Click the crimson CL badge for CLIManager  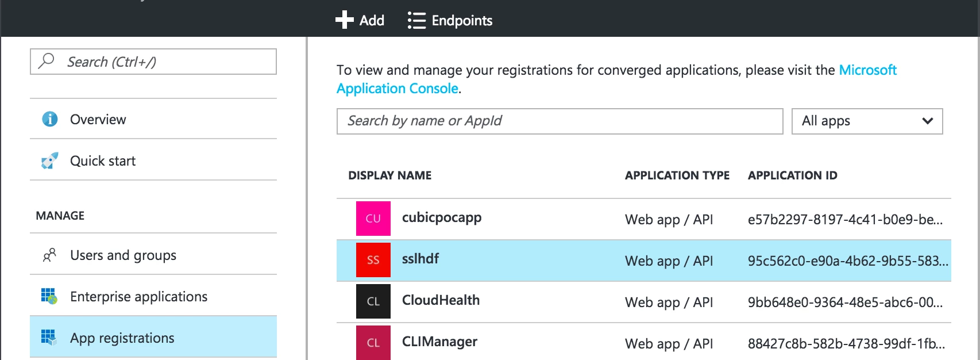[373, 343]
